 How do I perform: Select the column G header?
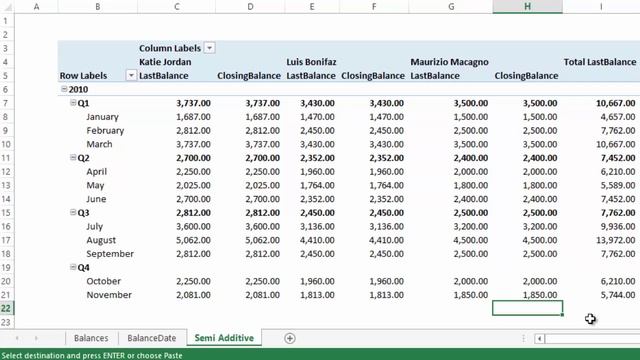[x=451, y=7]
